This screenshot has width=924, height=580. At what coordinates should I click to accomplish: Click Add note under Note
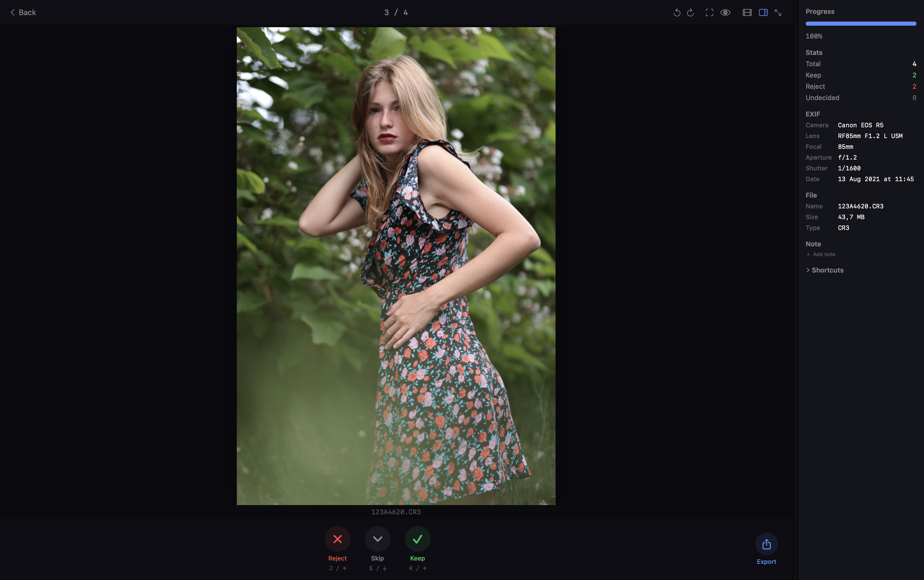[x=821, y=254]
